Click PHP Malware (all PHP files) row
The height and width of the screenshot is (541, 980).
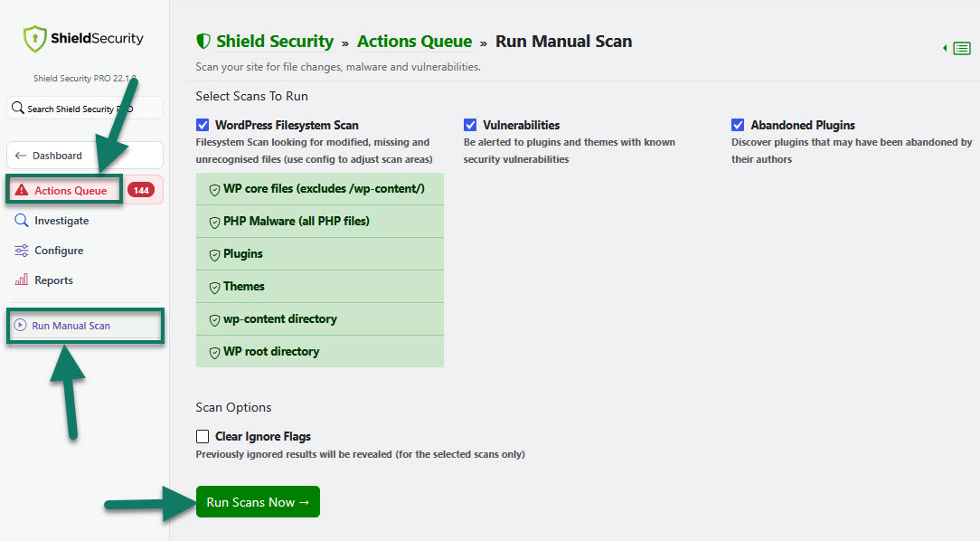(319, 222)
